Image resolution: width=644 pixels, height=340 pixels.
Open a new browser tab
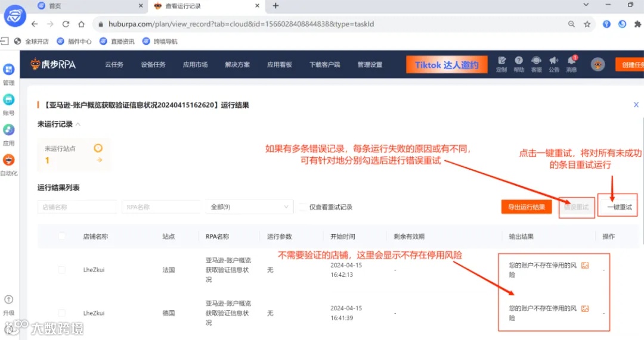coord(275,6)
